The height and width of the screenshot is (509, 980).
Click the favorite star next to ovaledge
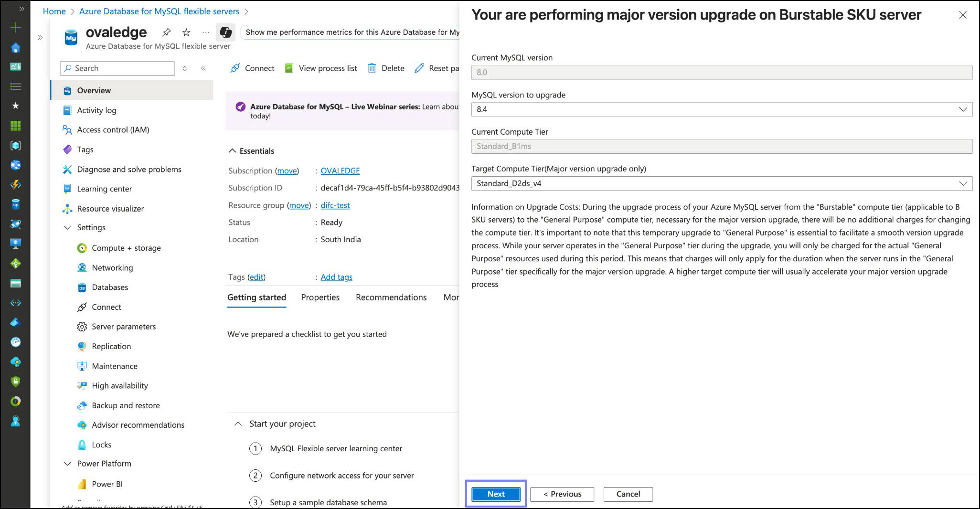186,32
